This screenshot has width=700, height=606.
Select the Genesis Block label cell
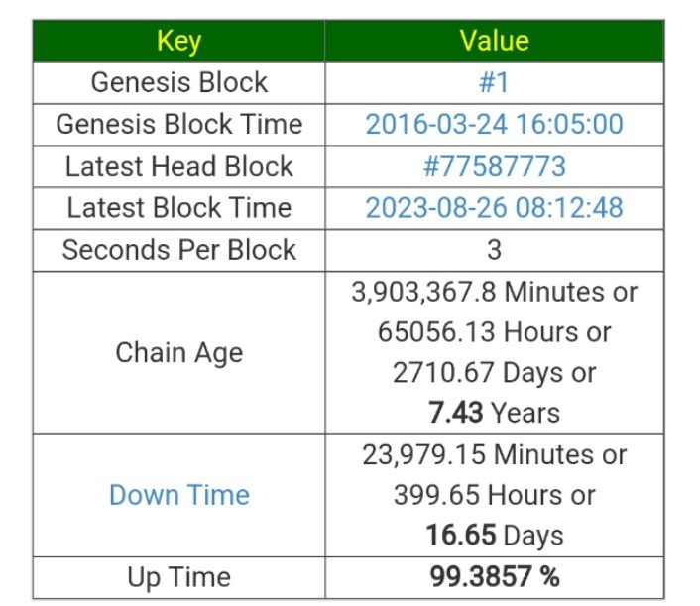[178, 82]
